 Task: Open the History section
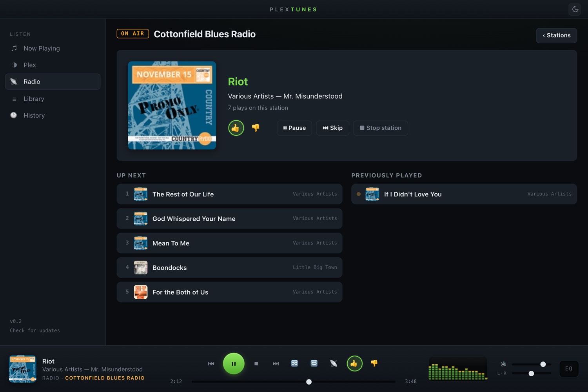click(x=53, y=115)
